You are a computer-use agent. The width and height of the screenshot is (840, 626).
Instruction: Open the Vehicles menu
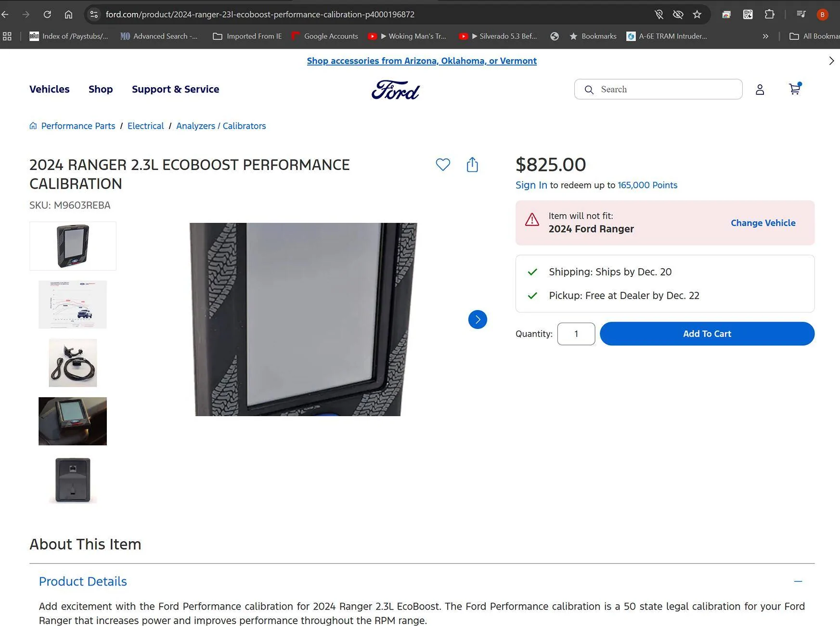pyautogui.click(x=50, y=89)
